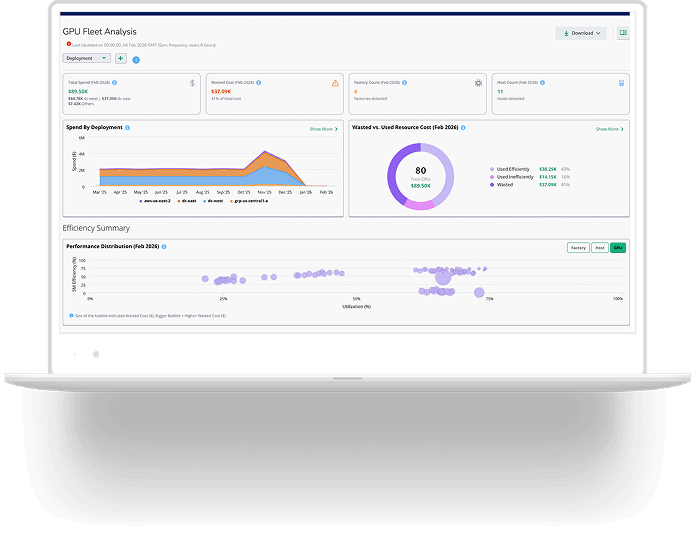Click the largest bubble in the scatter chart
The height and width of the screenshot is (534, 691).
(443, 277)
